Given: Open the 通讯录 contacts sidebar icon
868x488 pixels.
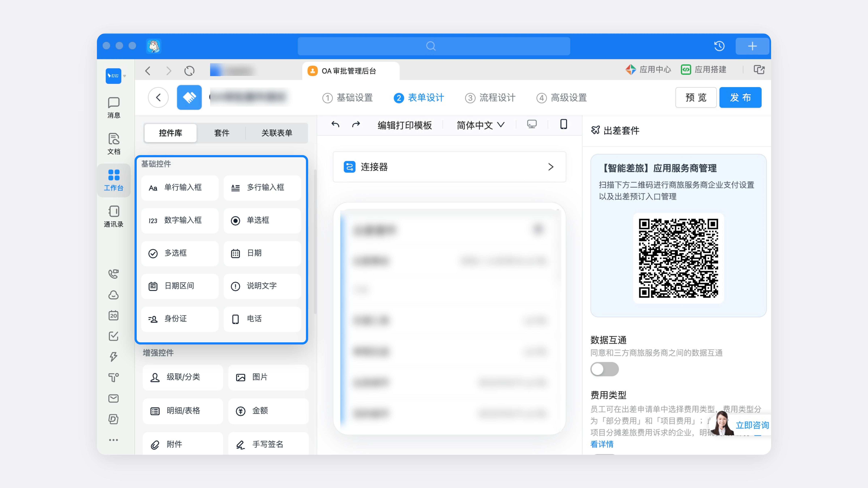Looking at the screenshot, I should (114, 217).
